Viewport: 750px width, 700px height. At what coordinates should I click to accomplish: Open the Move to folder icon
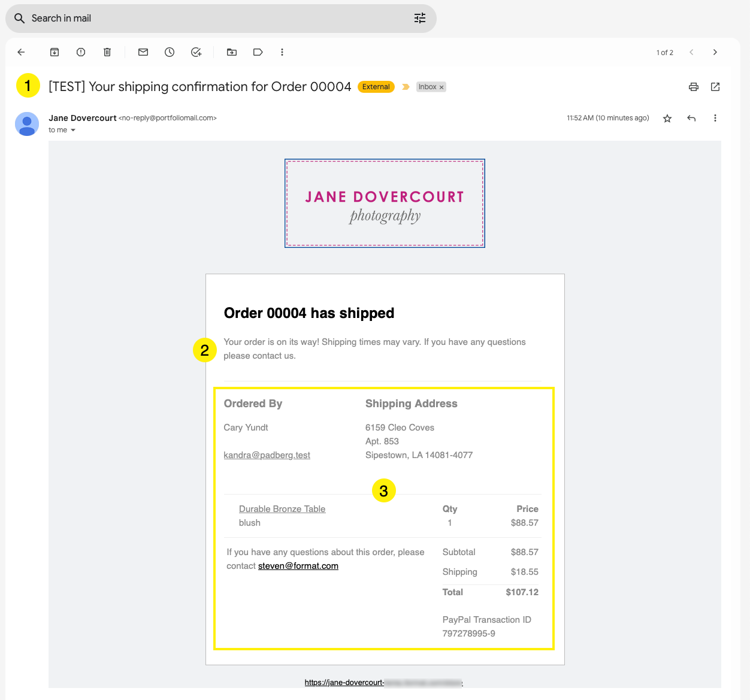pos(232,52)
